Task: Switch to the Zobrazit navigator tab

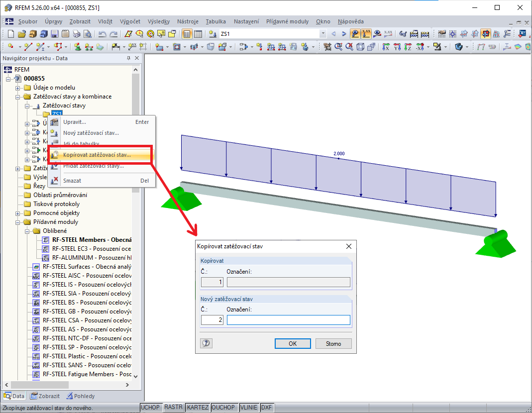Action: (x=45, y=396)
